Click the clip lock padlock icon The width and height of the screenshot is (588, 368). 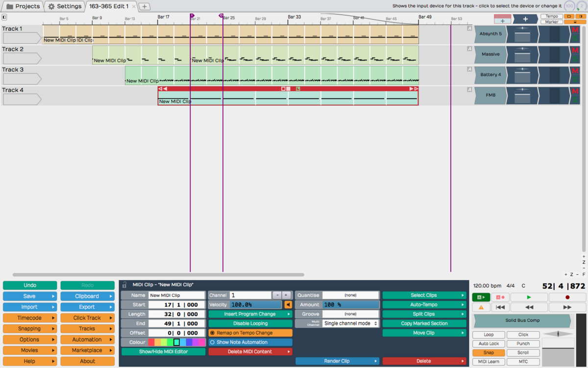coord(124,285)
